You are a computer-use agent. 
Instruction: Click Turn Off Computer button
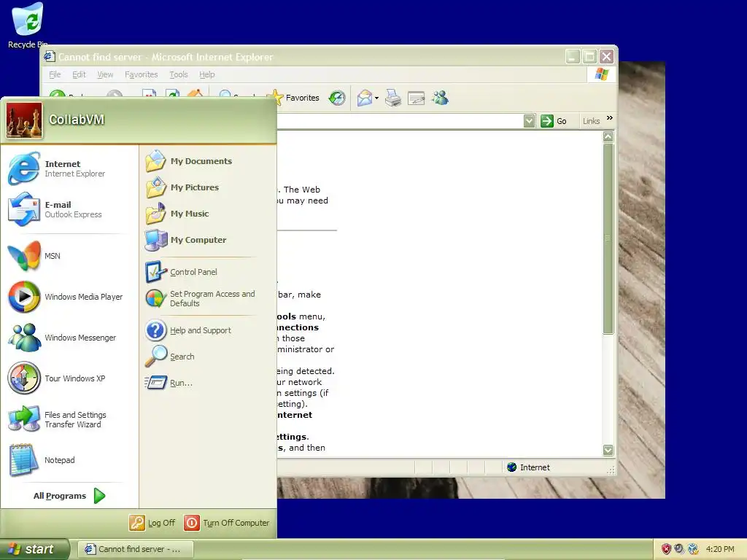(227, 523)
